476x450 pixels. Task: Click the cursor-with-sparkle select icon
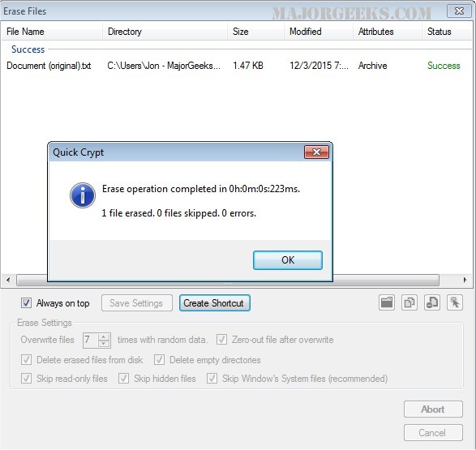tap(455, 302)
